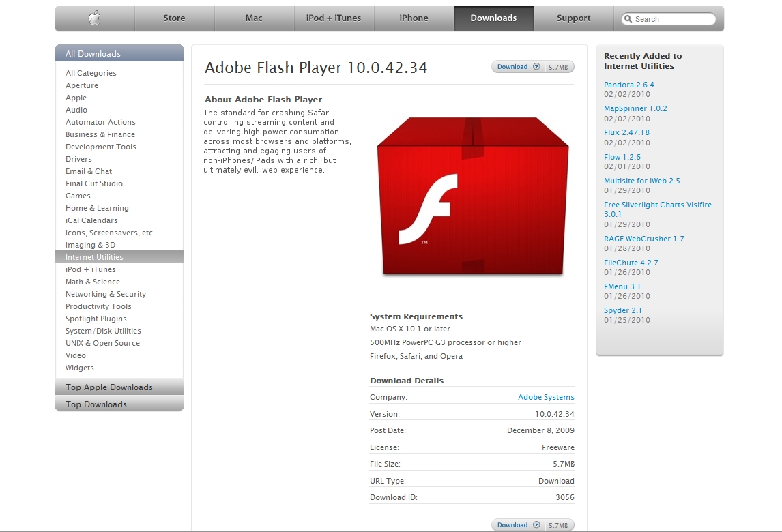Viewport: 782px width, 532px height.
Task: Open Icons, Screensavers, etc. category
Action: tap(111, 233)
